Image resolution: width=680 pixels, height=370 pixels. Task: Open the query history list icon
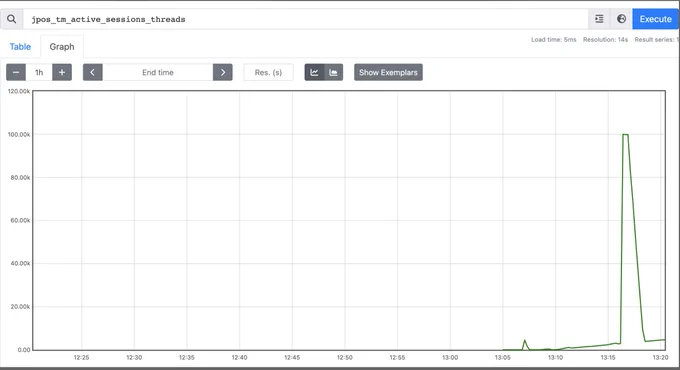pos(599,19)
